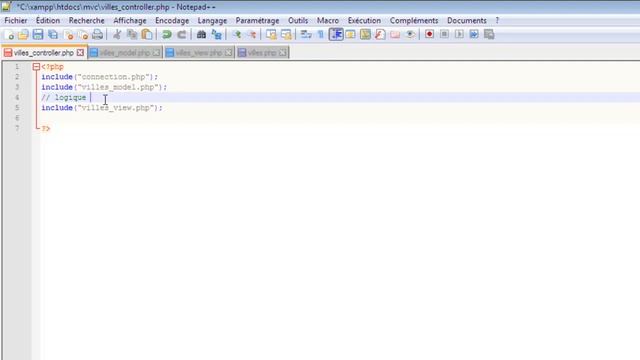This screenshot has height=360, width=640.
Task: Toggle show all characters pilcrow icon
Action: 321,35
